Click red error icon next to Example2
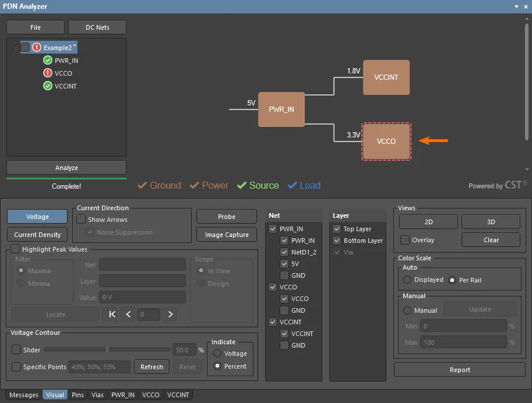This screenshot has height=403, width=532. point(37,48)
